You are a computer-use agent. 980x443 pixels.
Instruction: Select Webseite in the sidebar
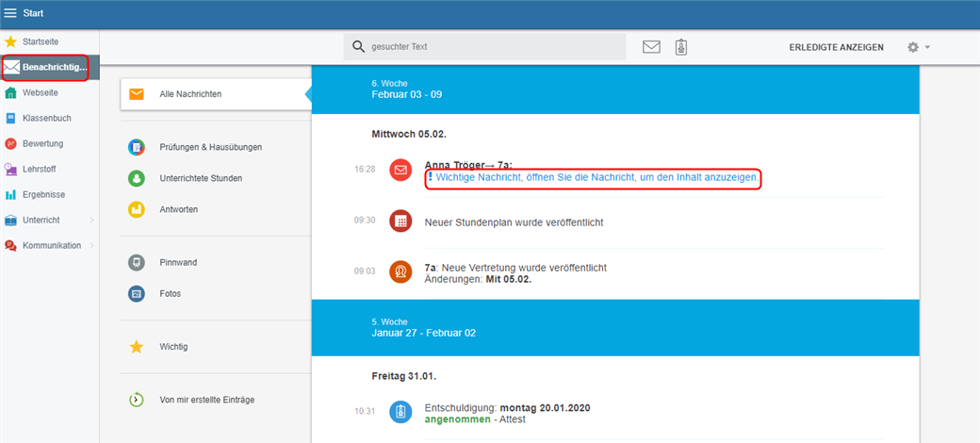tap(49, 93)
